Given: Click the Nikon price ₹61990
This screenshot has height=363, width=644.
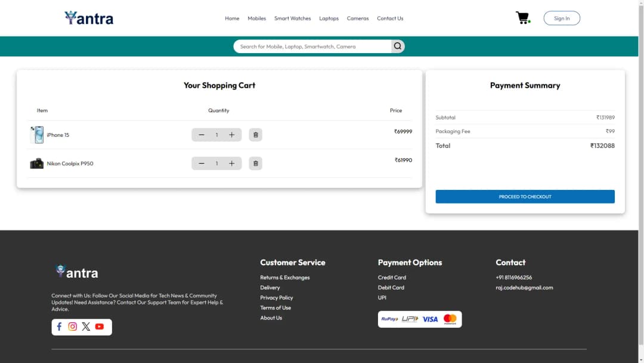Looking at the screenshot, I should (403, 161).
